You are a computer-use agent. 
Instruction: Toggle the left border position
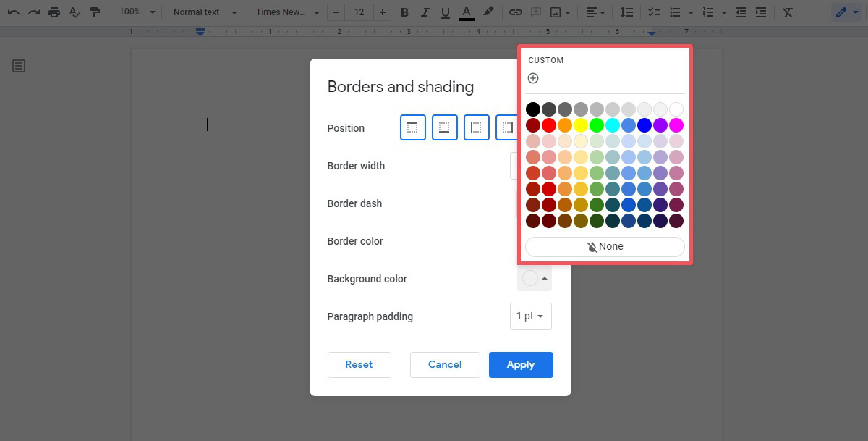pos(476,127)
